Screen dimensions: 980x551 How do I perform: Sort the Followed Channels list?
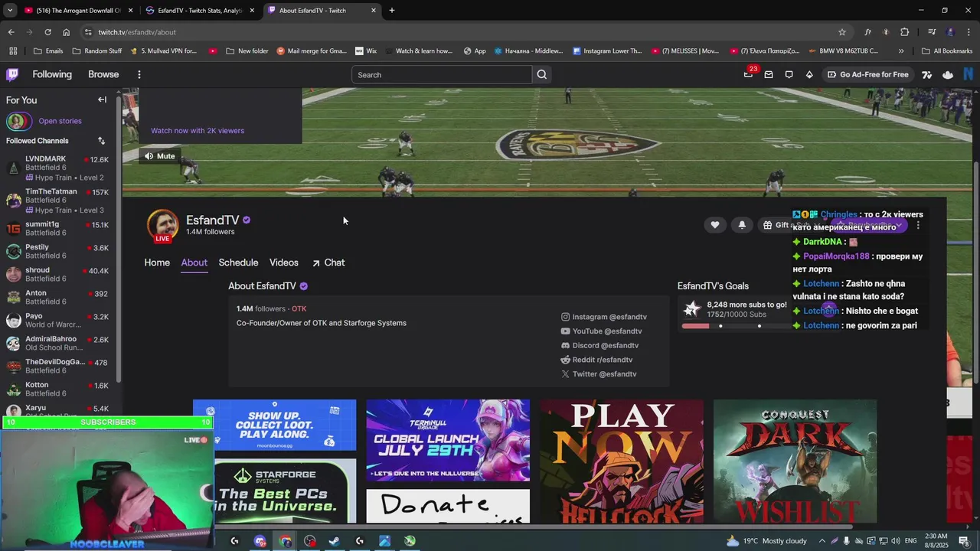(x=101, y=141)
